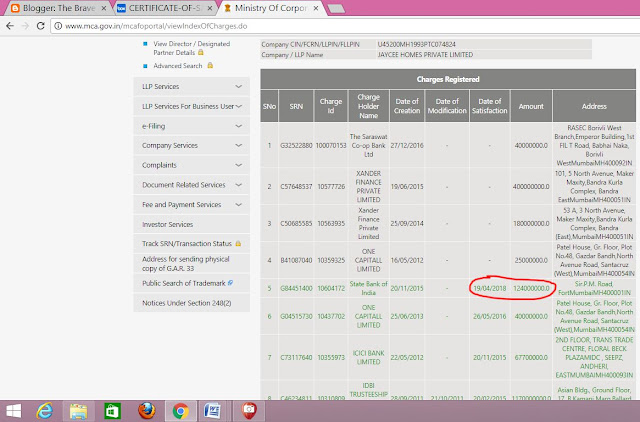Reload the page with refresh icon

(40, 26)
